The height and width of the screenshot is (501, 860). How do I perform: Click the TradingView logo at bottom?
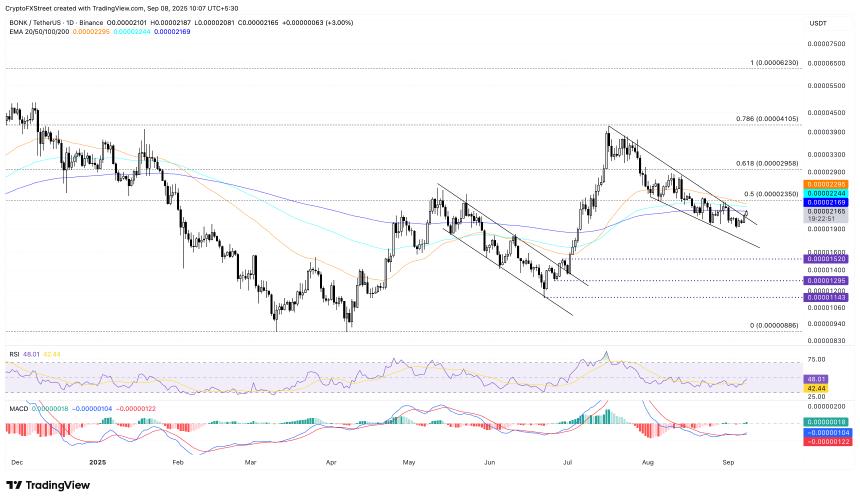pyautogui.click(x=48, y=485)
